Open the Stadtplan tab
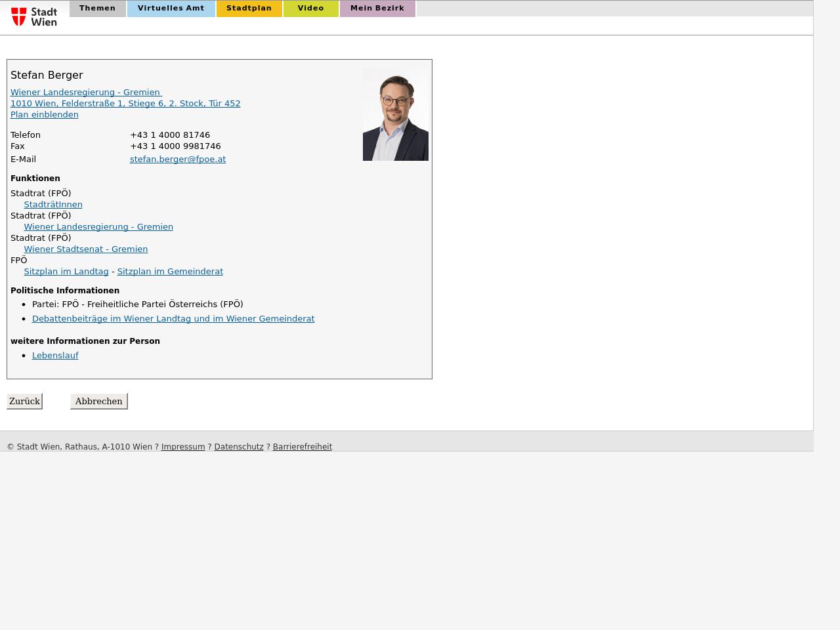 (249, 9)
